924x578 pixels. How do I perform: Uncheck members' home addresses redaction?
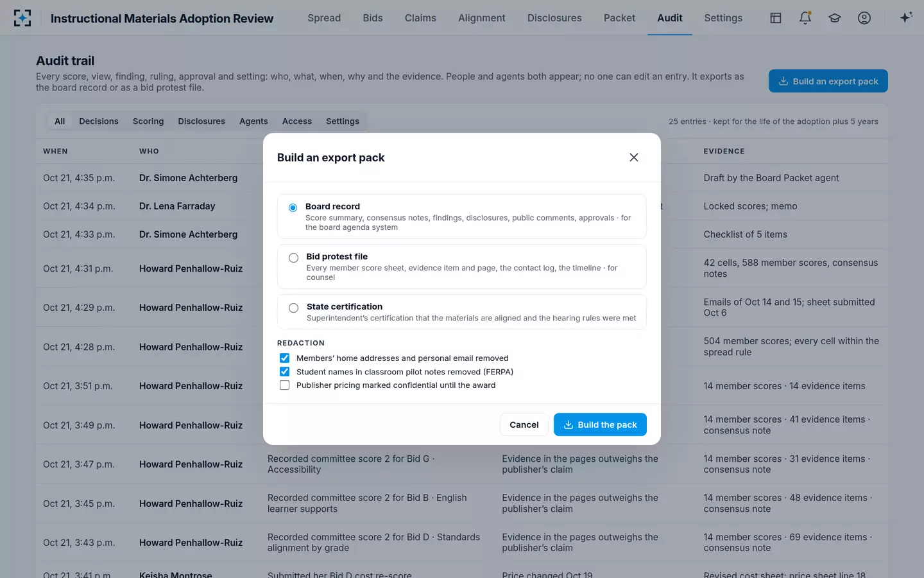tap(285, 358)
